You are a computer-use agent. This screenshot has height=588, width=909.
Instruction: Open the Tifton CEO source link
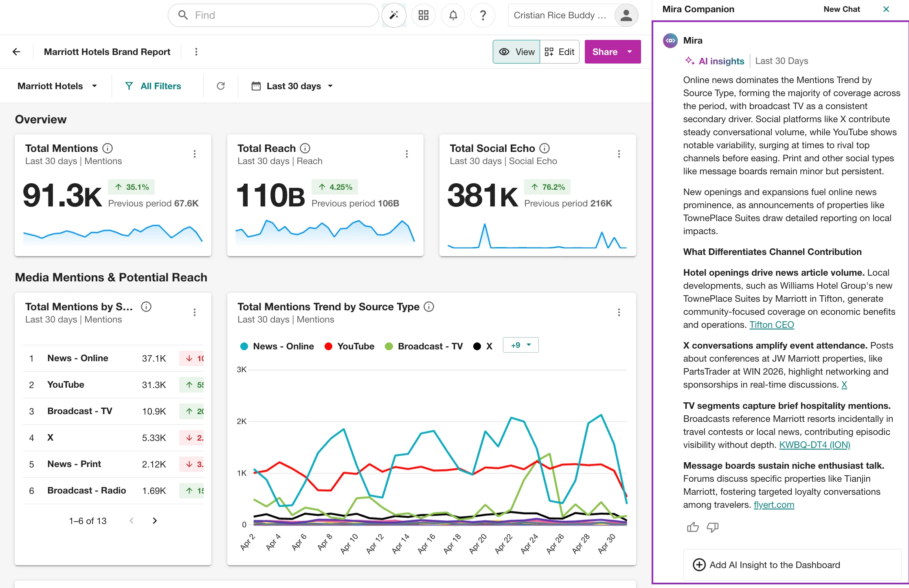point(772,325)
